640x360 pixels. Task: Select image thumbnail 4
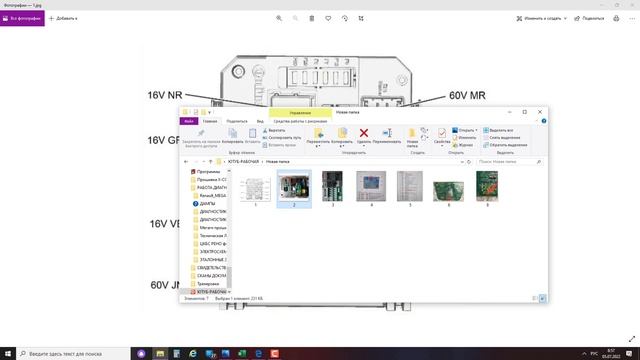(371, 189)
